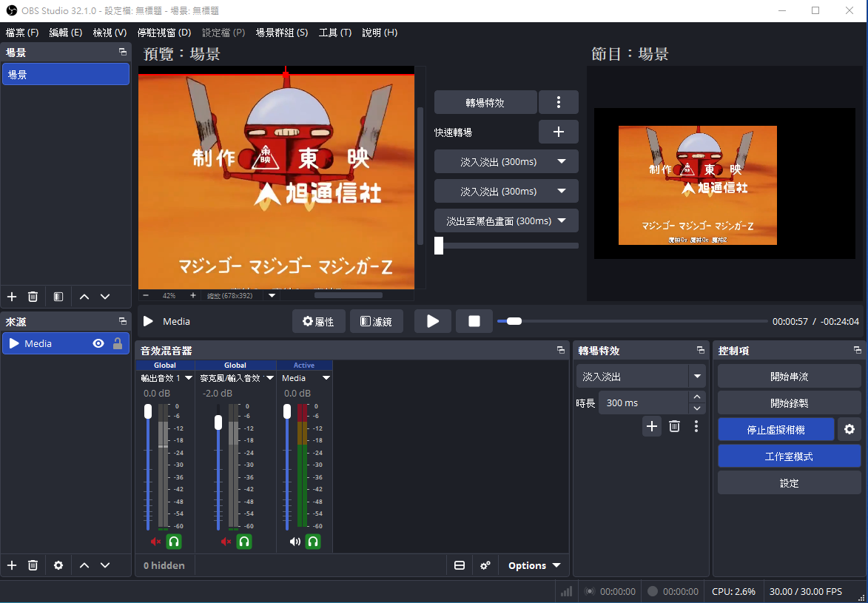Open the 檔案 (F) menu

pyautogui.click(x=22, y=33)
